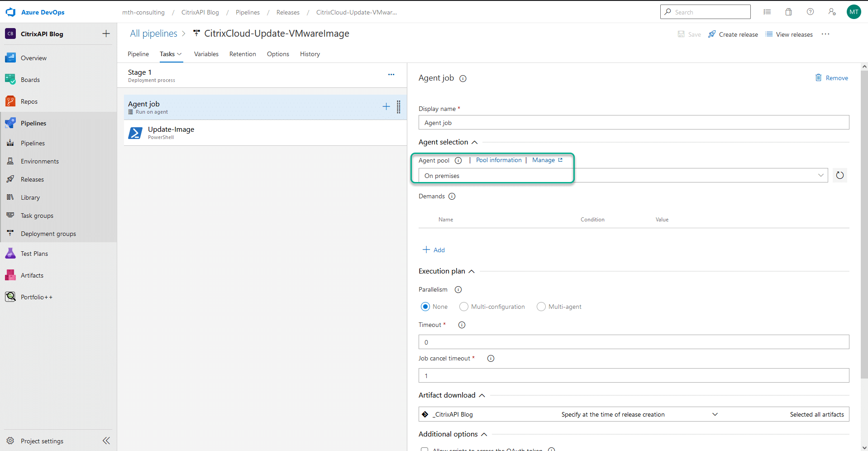Viewport: 868px width, 451px height.
Task: Open Tasks tab dropdown arrow
Action: click(179, 54)
